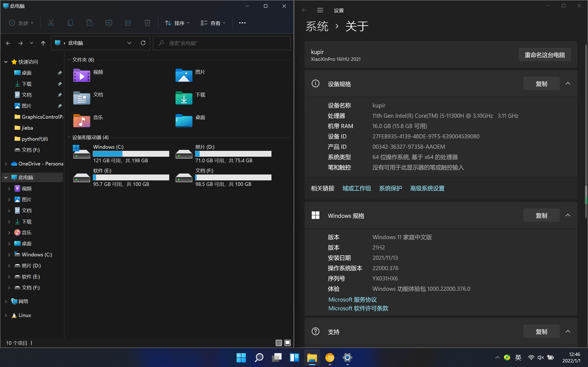This screenshot has height=367, width=588.
Task: Switch to details view in status bar
Action: click(x=279, y=343)
